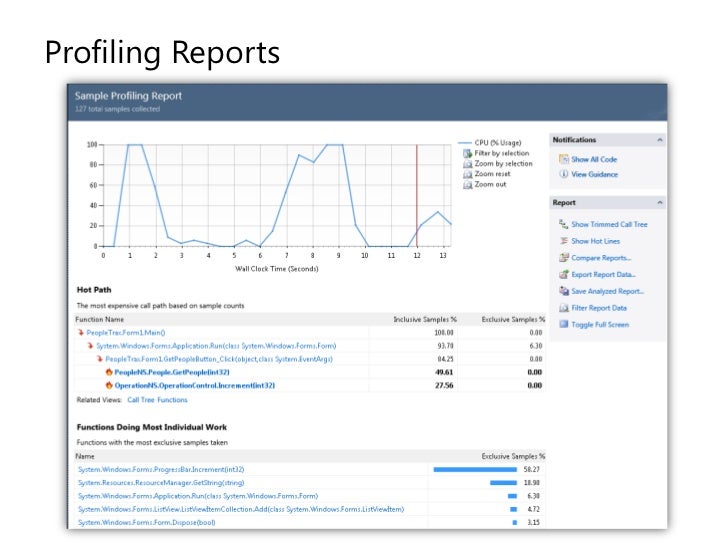Click the Show All Code icon
This screenshot has width=728, height=546.
point(563,159)
